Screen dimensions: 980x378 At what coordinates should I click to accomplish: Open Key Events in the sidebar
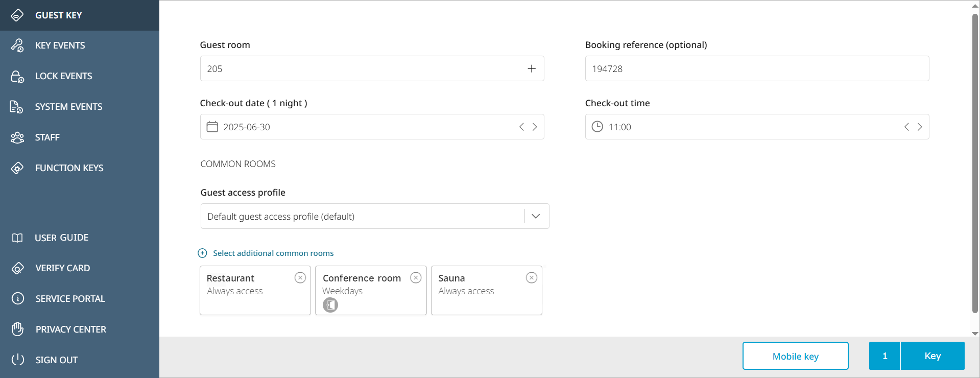60,45
